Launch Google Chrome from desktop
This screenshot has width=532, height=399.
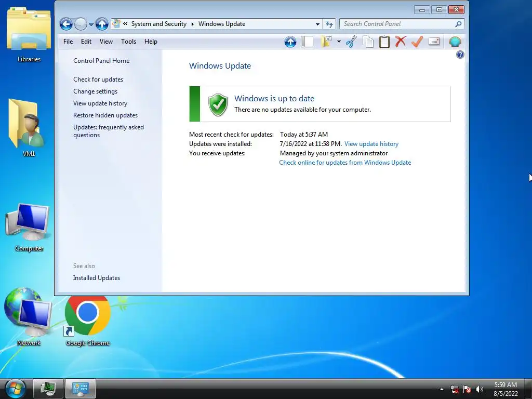[x=88, y=321]
